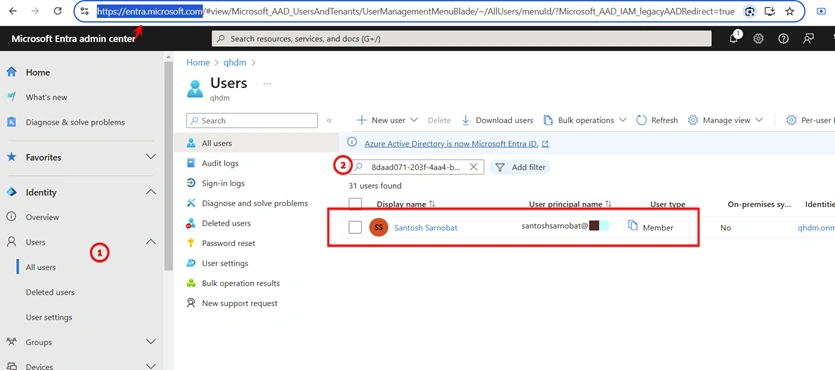
Task: Select the checkbox for Santosh Sarnobat row
Action: point(355,227)
